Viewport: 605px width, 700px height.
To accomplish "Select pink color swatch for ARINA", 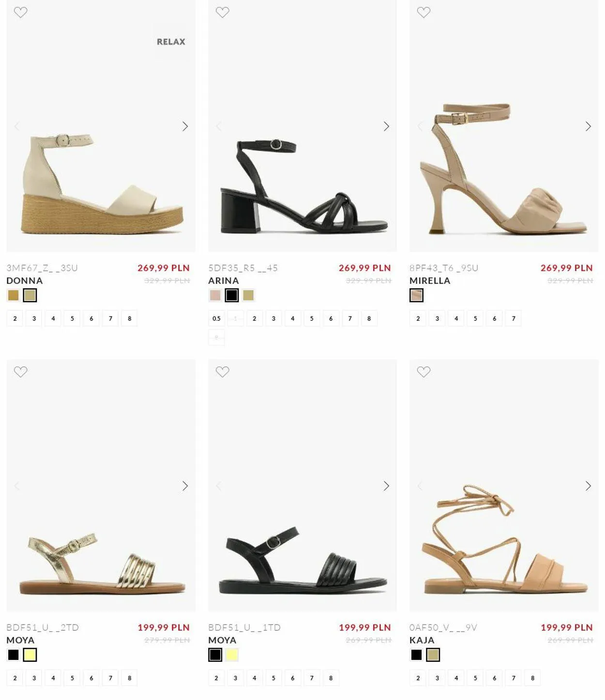I will [215, 295].
